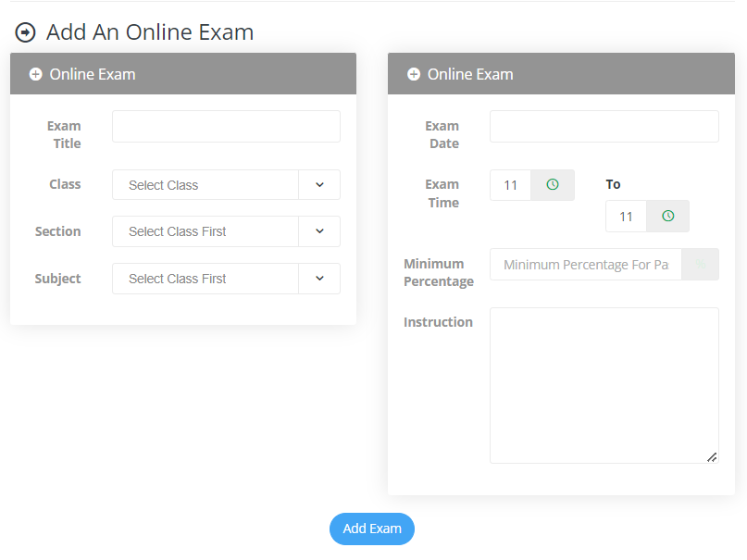Click into the Instruction text area
The image size is (747, 560).
pos(604,384)
